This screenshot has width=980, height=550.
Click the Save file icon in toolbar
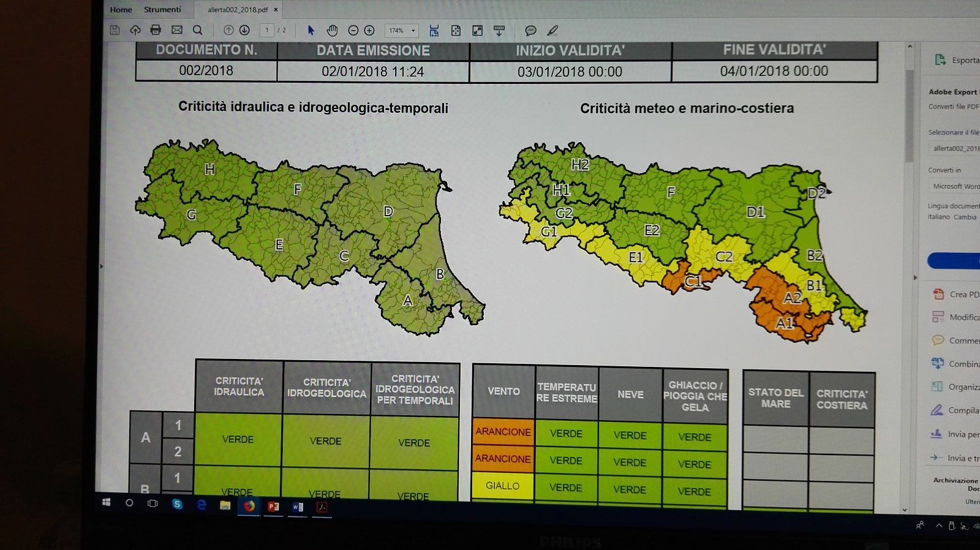coord(115,30)
